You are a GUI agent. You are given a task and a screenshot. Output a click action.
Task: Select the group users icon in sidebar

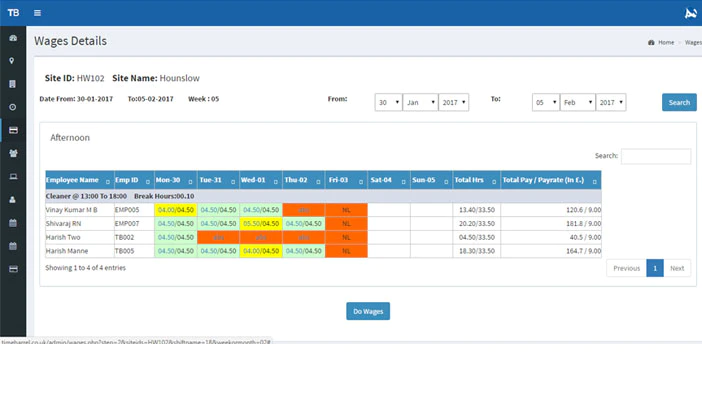13,153
